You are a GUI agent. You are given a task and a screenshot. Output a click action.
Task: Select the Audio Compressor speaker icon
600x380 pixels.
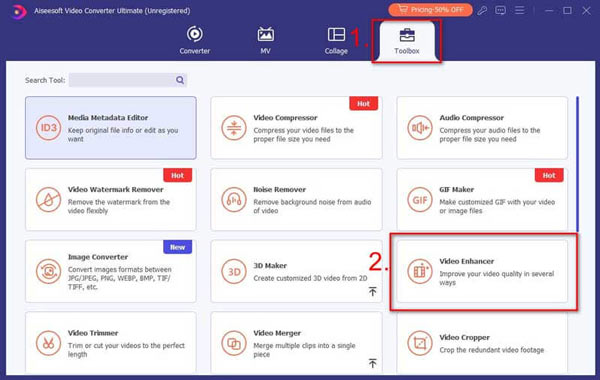[x=420, y=128]
